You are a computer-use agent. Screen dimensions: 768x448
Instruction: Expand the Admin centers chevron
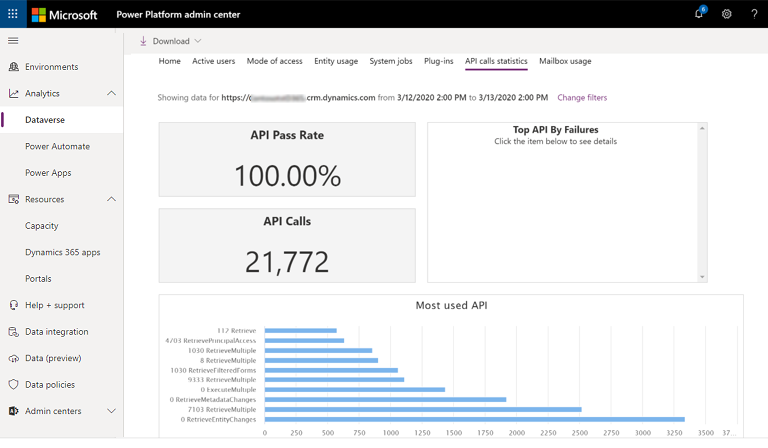coord(112,411)
